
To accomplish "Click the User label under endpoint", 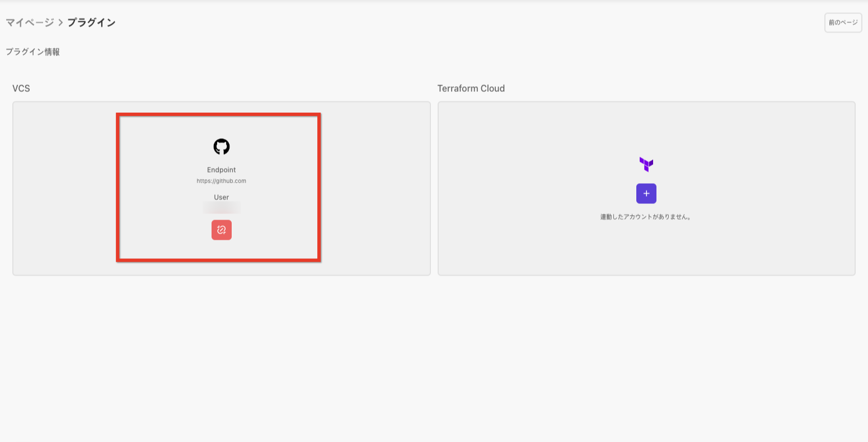I will point(222,197).
